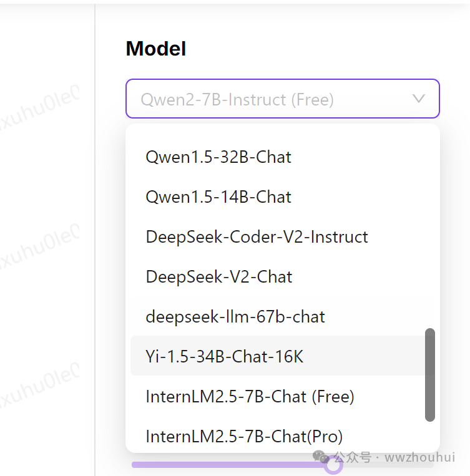Choose deepseek-llm-67b-chat model
The image size is (470, 476).
[235, 316]
